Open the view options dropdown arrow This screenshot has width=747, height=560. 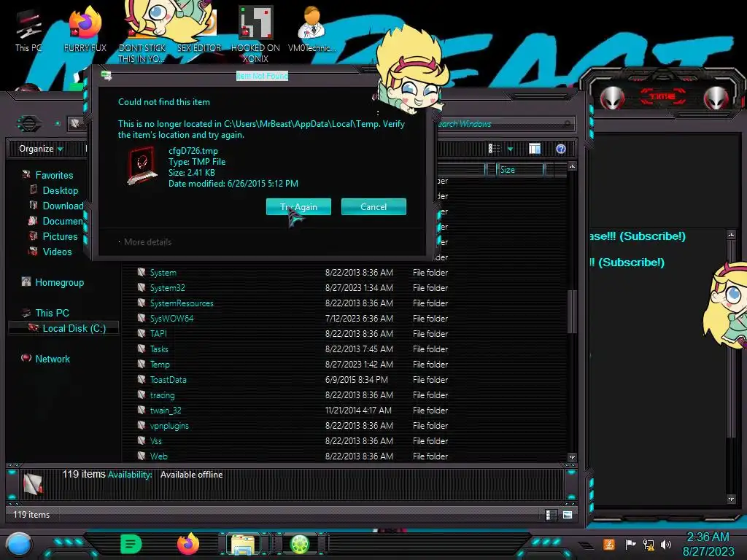coord(510,149)
